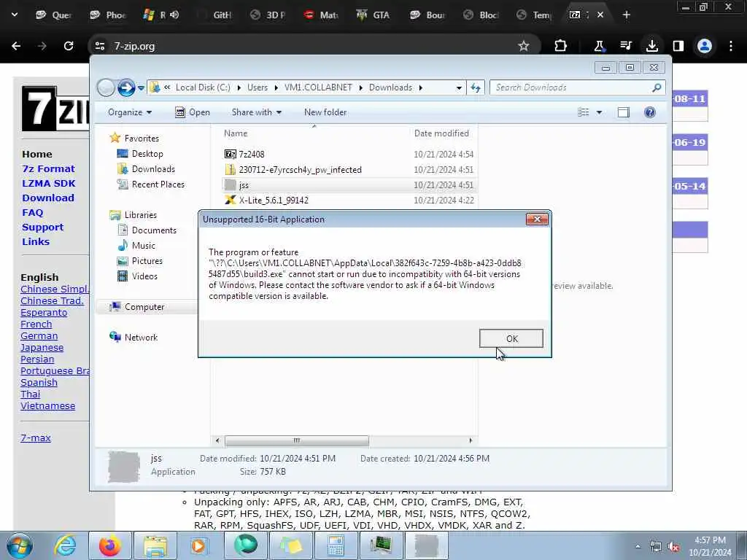Open the Organize menu
Image resolution: width=747 pixels, height=560 pixels.
click(130, 112)
